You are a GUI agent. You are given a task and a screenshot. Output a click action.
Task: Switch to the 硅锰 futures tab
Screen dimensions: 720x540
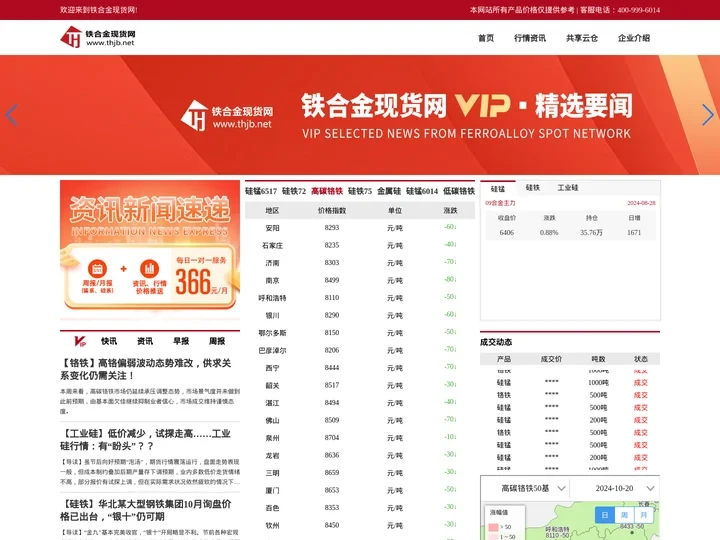pyautogui.click(x=498, y=189)
